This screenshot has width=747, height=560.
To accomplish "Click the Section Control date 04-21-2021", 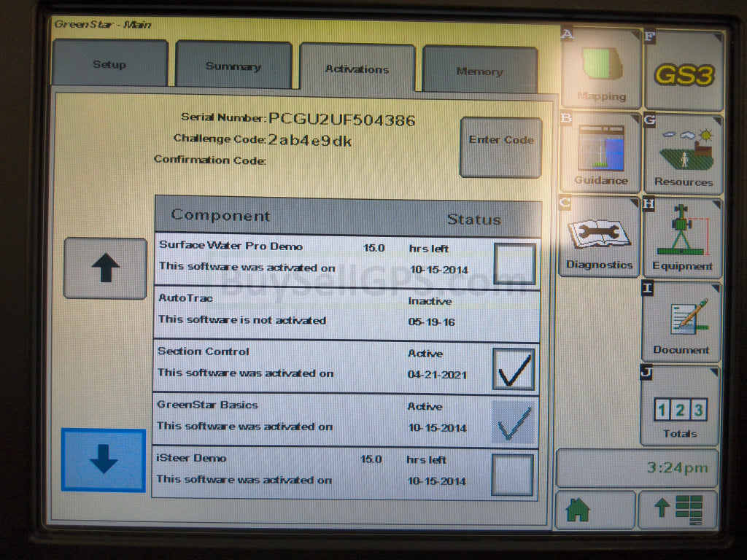I will click(437, 375).
